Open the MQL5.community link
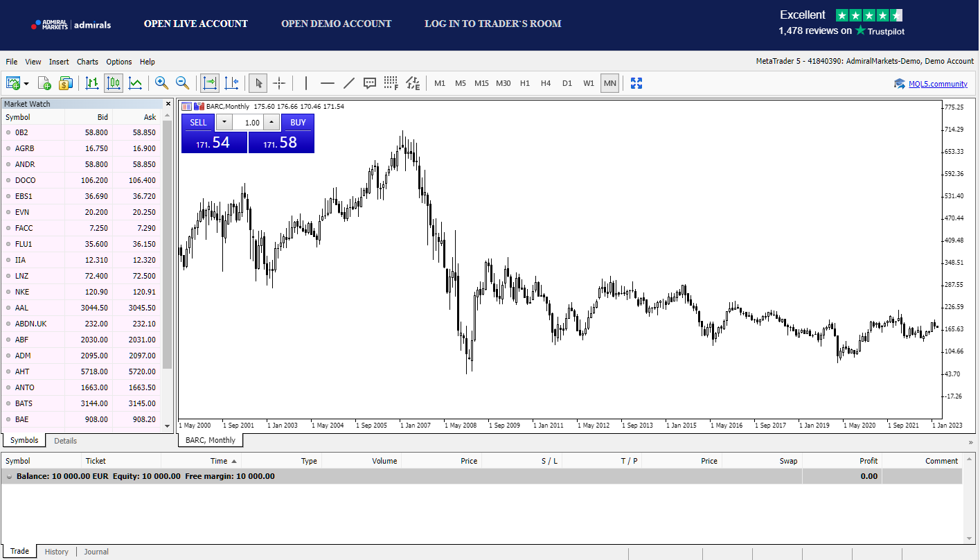The width and height of the screenshot is (980, 560). pos(938,84)
